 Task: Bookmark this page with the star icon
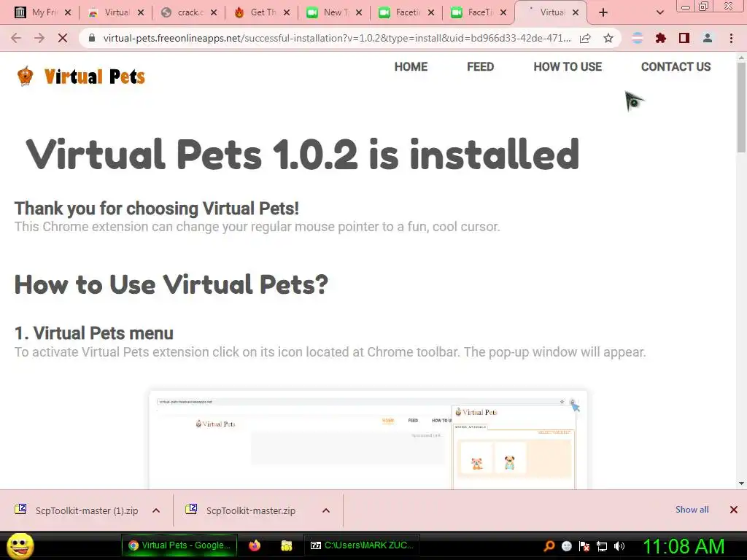608,38
